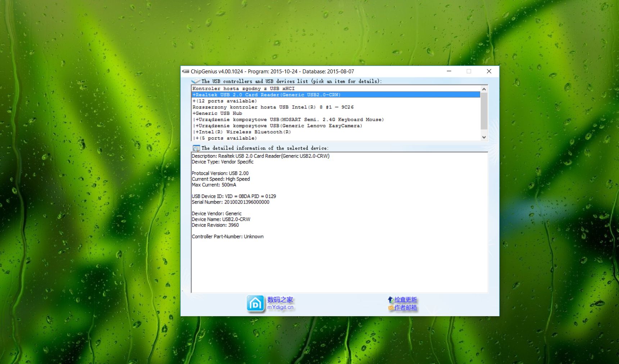Open the 检查更新 check update link

[x=406, y=300]
